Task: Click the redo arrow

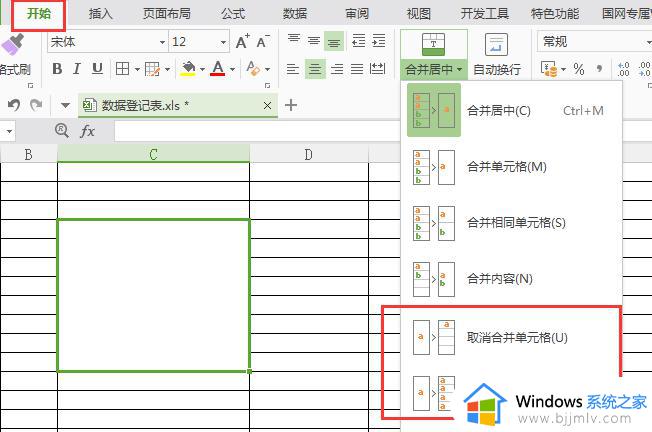Action: [x=36, y=105]
